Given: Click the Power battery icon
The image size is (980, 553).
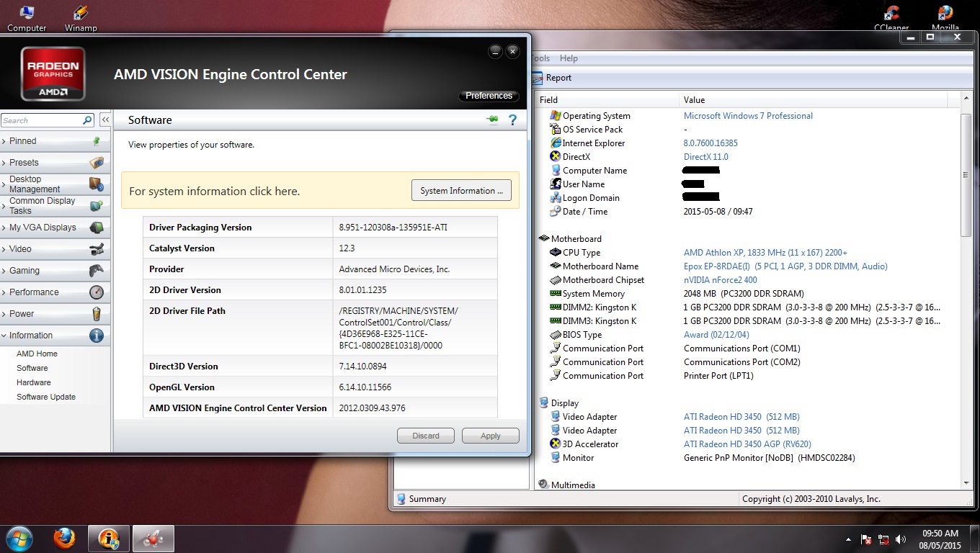Looking at the screenshot, I should click(97, 314).
